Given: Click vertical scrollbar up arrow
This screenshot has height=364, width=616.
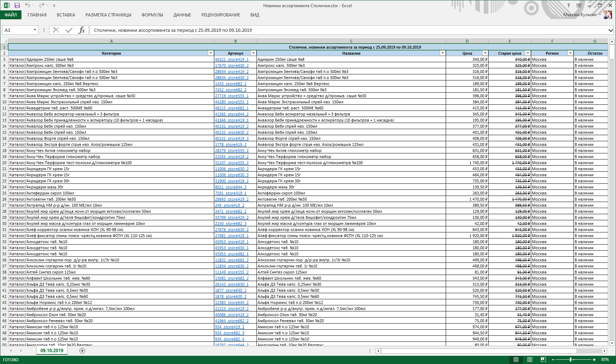Looking at the screenshot, I should (x=612, y=41).
